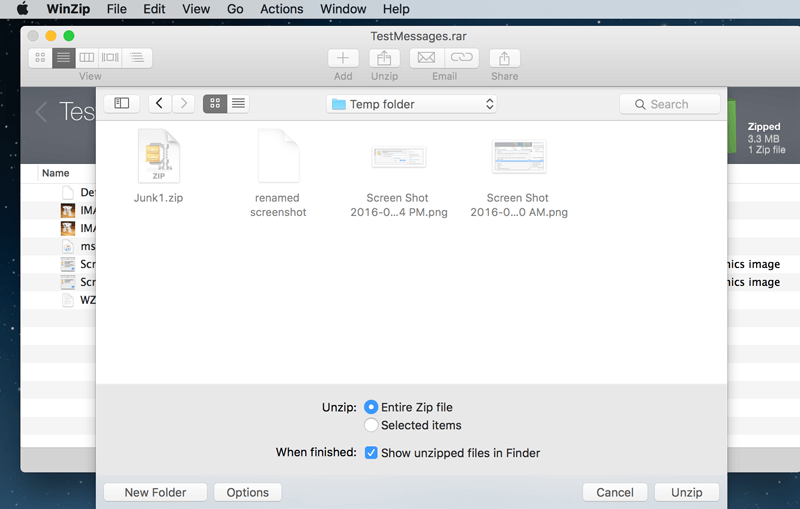Click the Add toolbar icon

tap(343, 58)
